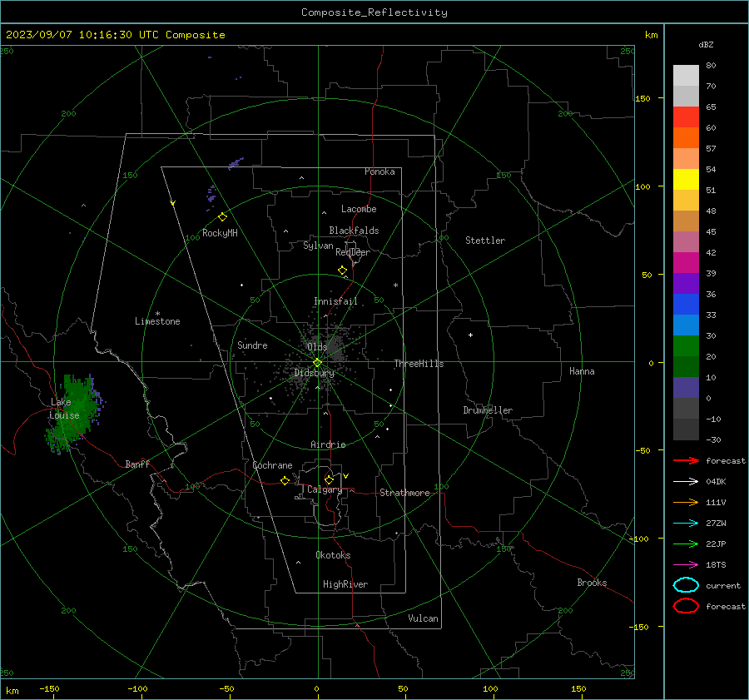This screenshot has width=749, height=700.
Task: Select the purple swatch between 39 and 36 dBZ
Action: tap(686, 283)
